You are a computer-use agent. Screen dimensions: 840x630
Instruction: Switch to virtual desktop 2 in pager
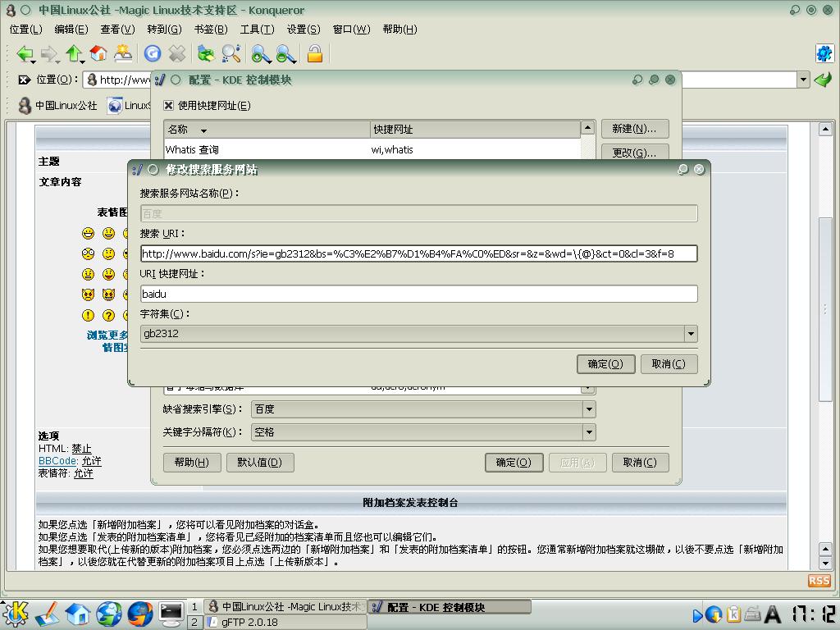pyautogui.click(x=194, y=622)
